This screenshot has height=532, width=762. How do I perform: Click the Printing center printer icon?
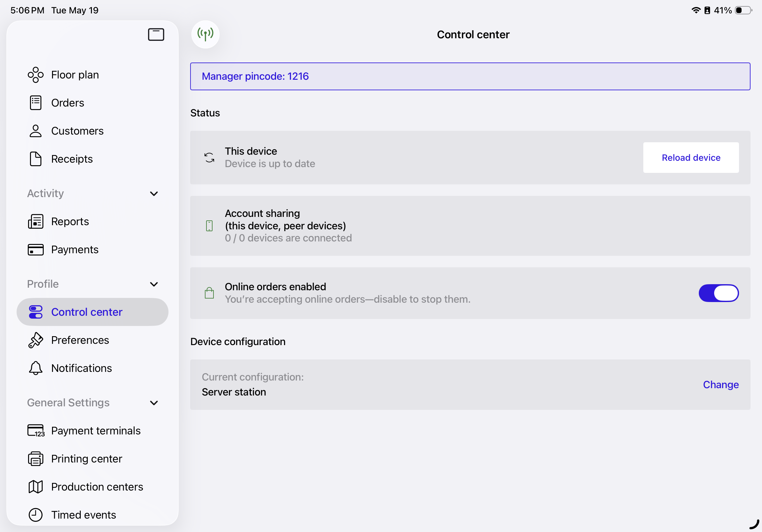tap(35, 459)
